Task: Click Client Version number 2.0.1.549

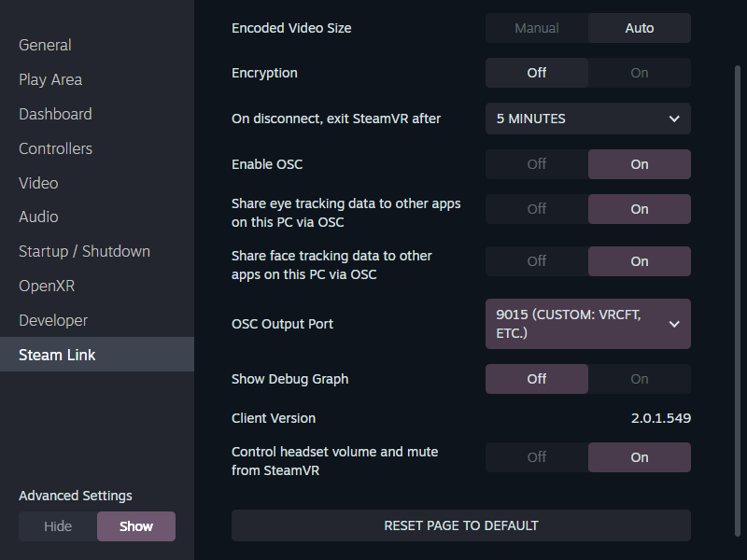Action: coord(661,418)
